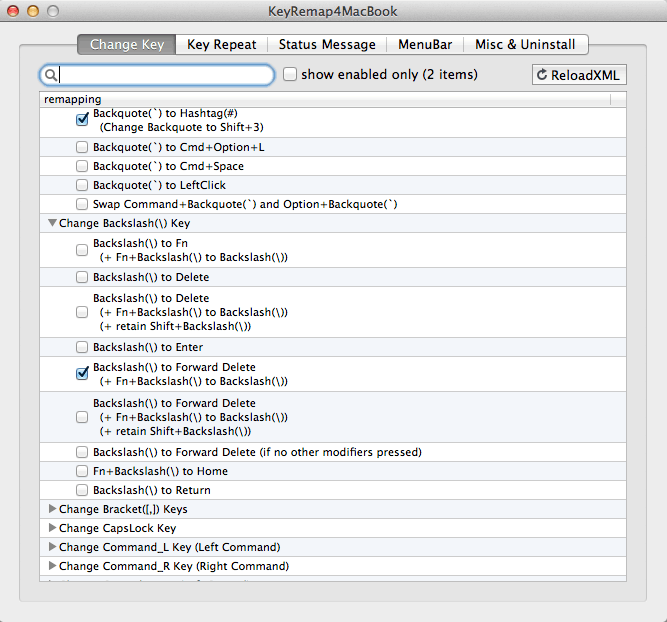Image resolution: width=667 pixels, height=622 pixels.
Task: Enable Backslash(\) to Fn checkbox
Action: pos(82,250)
